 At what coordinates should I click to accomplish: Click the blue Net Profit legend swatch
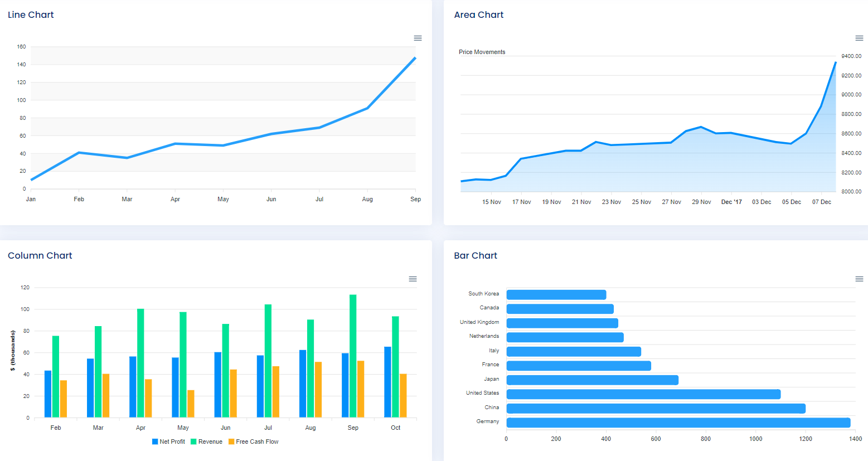(155, 441)
